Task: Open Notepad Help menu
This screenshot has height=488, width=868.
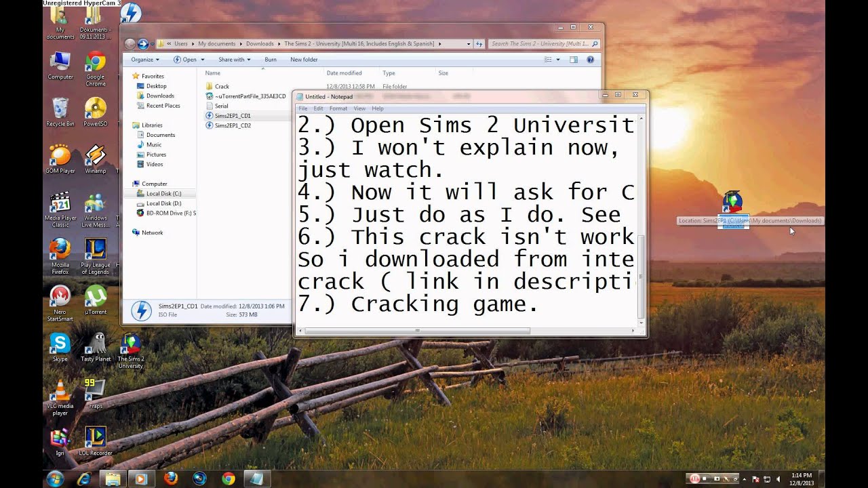Action: (378, 108)
